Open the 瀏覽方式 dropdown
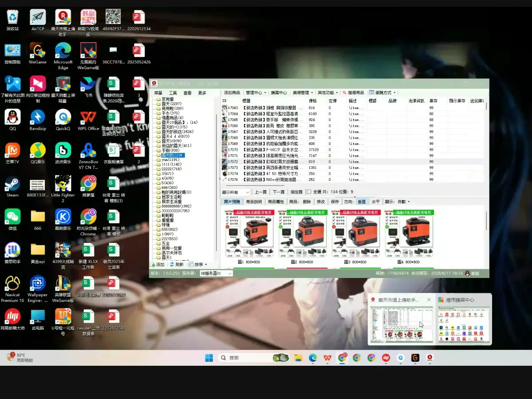Image resolution: width=532 pixels, height=399 pixels. pos(382,93)
